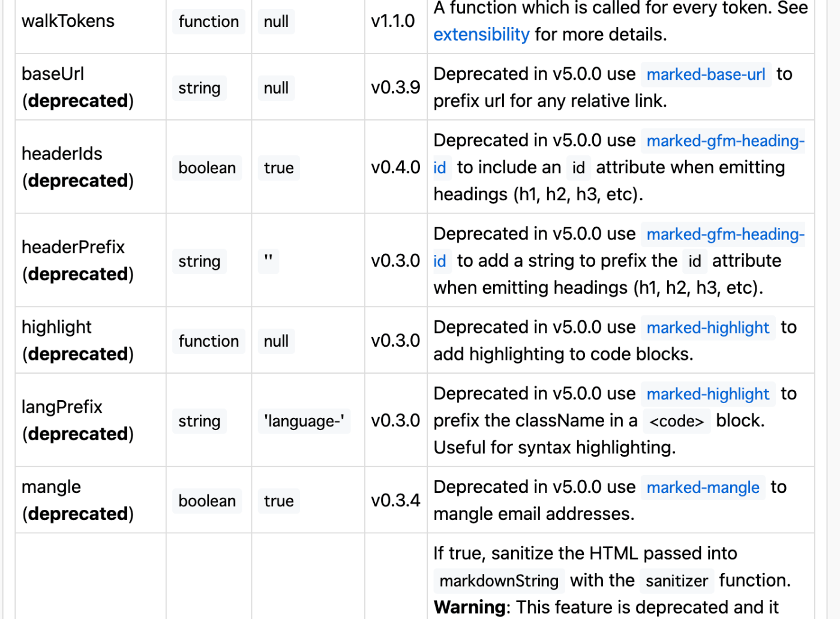Click the markdownString inline code
The image size is (840, 619).
[499, 581]
